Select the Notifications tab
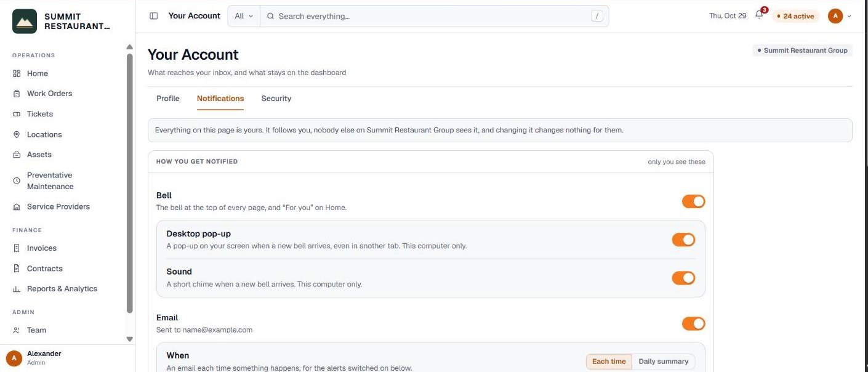868x372 pixels. tap(220, 99)
